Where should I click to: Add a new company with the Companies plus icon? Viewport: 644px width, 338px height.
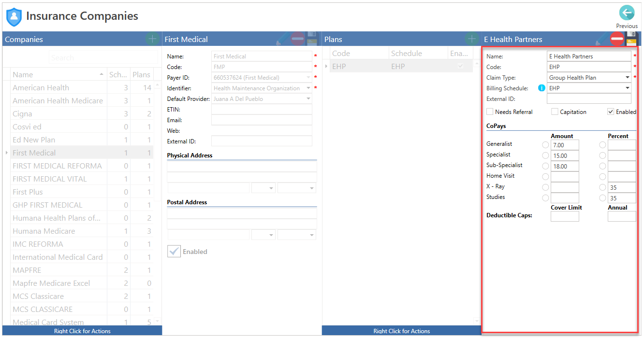pos(152,39)
